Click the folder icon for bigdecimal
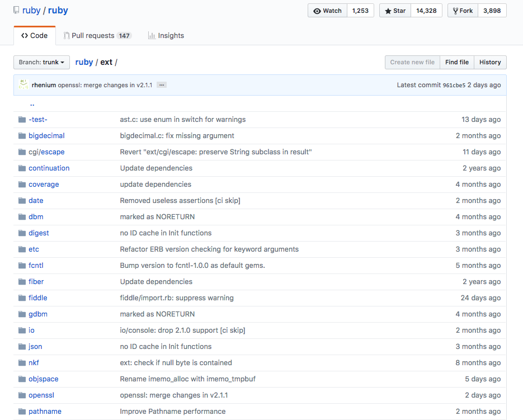The image size is (523, 420). point(22,136)
